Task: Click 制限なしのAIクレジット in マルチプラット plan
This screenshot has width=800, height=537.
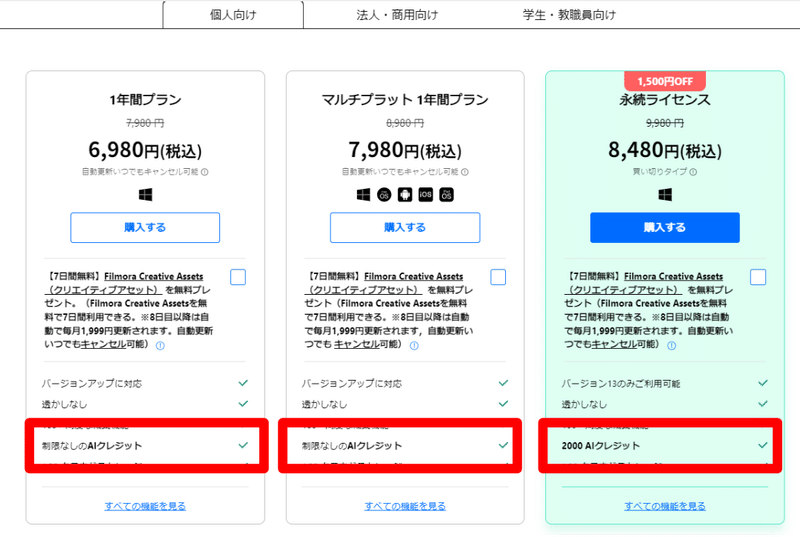Action: 352,446
